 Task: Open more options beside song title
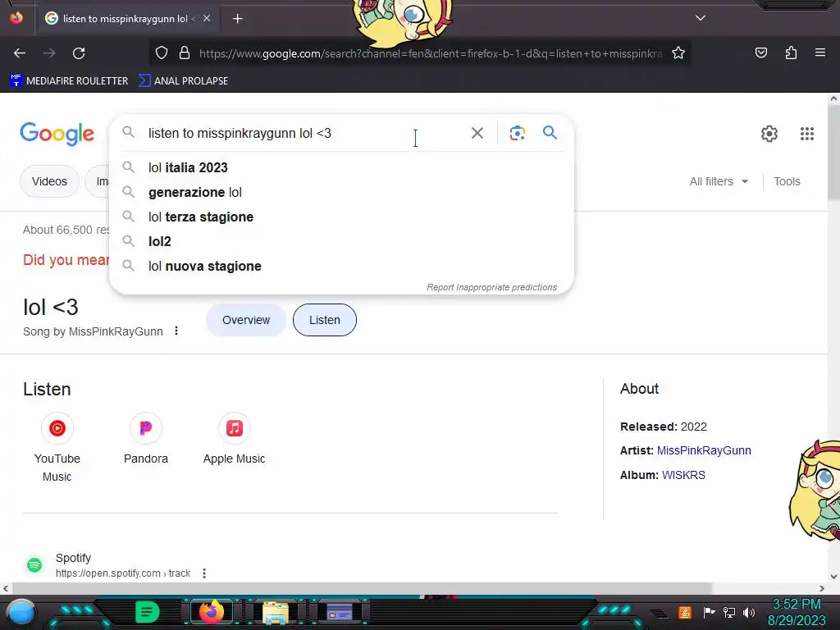tap(176, 331)
